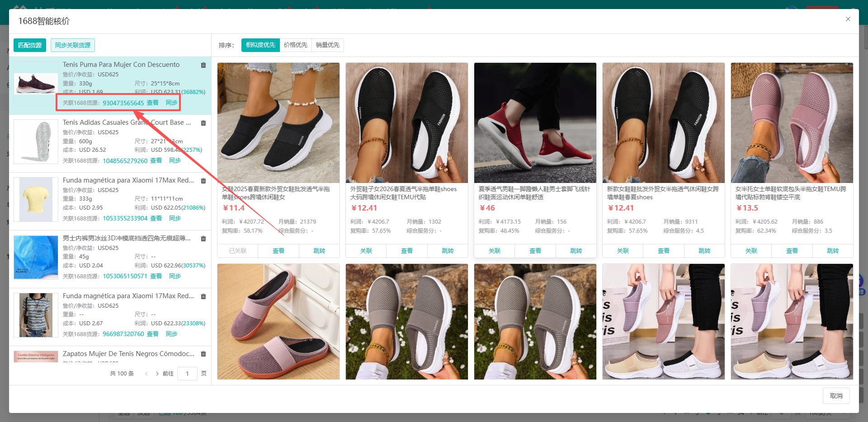Open source ID 1048565279260

(x=125, y=161)
